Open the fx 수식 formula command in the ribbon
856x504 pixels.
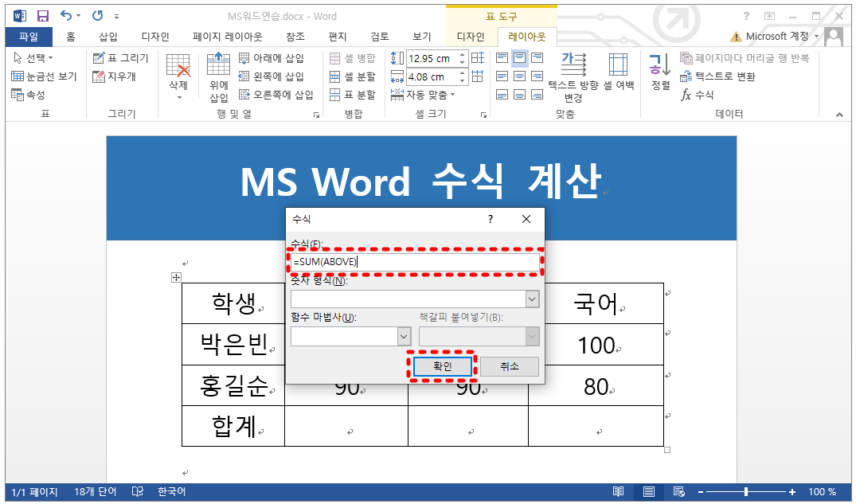697,95
